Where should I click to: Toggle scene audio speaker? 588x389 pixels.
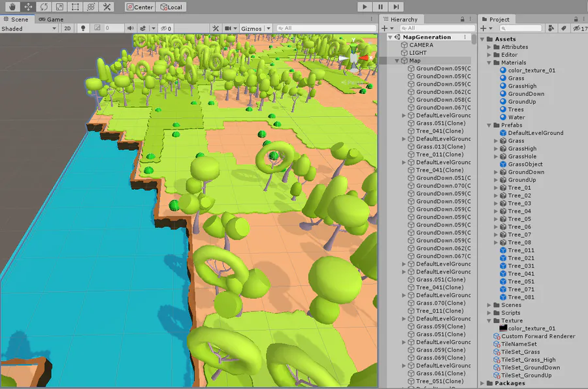(x=130, y=29)
